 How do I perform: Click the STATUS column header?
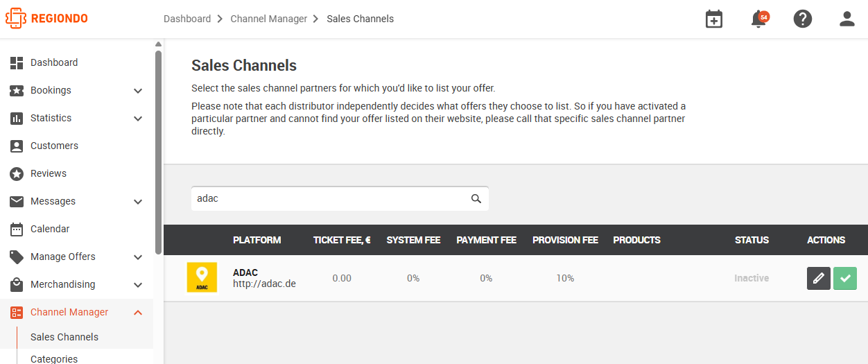(x=752, y=240)
